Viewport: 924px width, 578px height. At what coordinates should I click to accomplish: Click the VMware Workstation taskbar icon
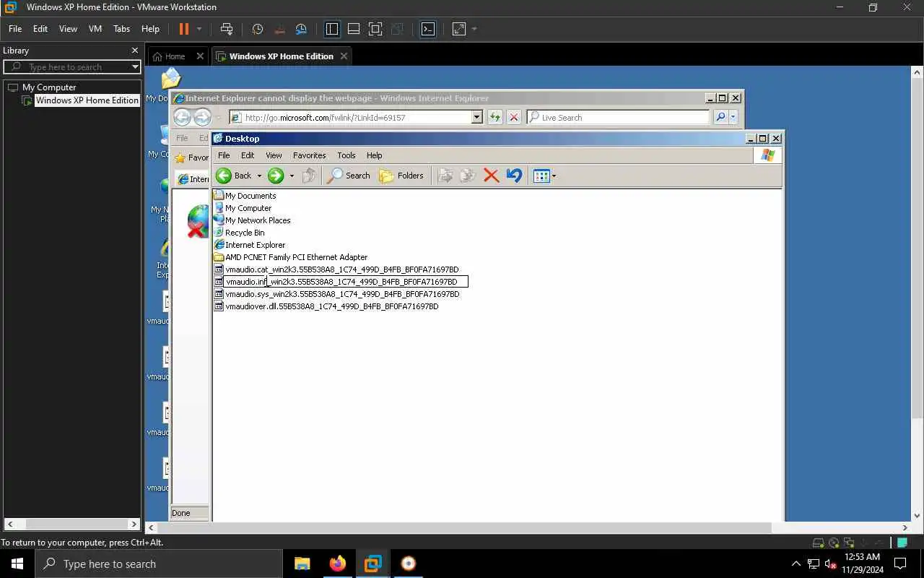click(x=372, y=564)
